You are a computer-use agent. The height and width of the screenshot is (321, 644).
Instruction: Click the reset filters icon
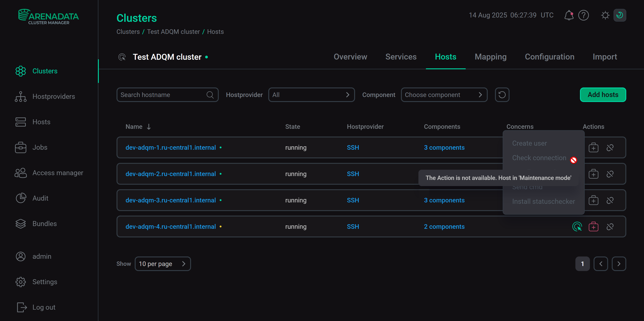coord(502,95)
